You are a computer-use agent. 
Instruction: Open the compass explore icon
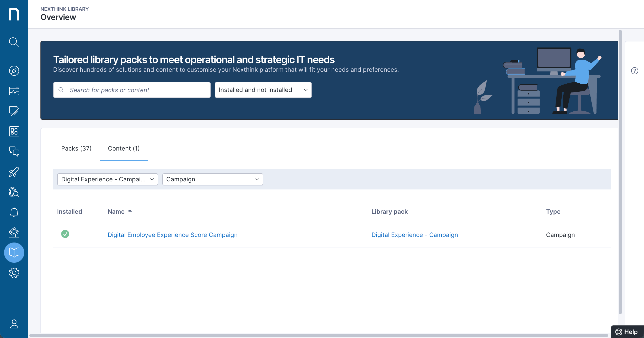[14, 71]
